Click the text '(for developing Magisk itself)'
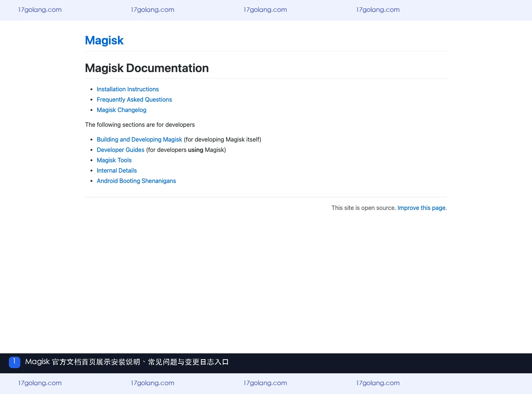The width and height of the screenshot is (532, 394). pyautogui.click(x=222, y=139)
